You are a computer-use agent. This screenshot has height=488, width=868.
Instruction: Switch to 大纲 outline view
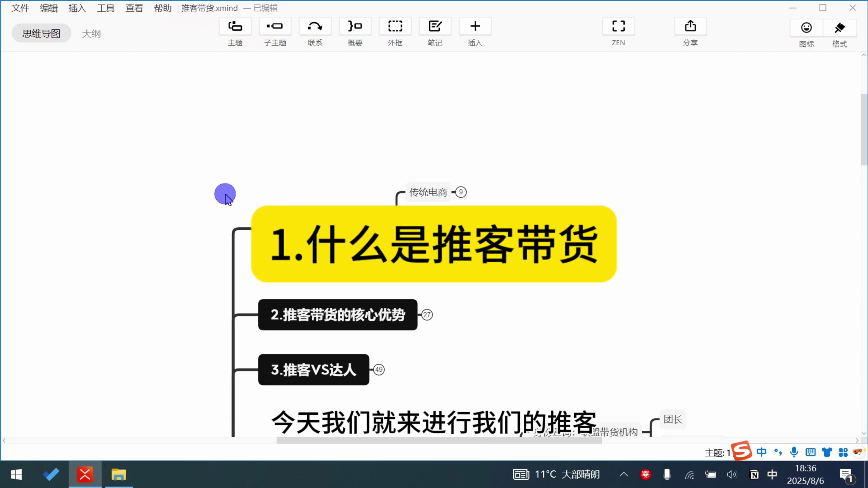pyautogui.click(x=91, y=33)
